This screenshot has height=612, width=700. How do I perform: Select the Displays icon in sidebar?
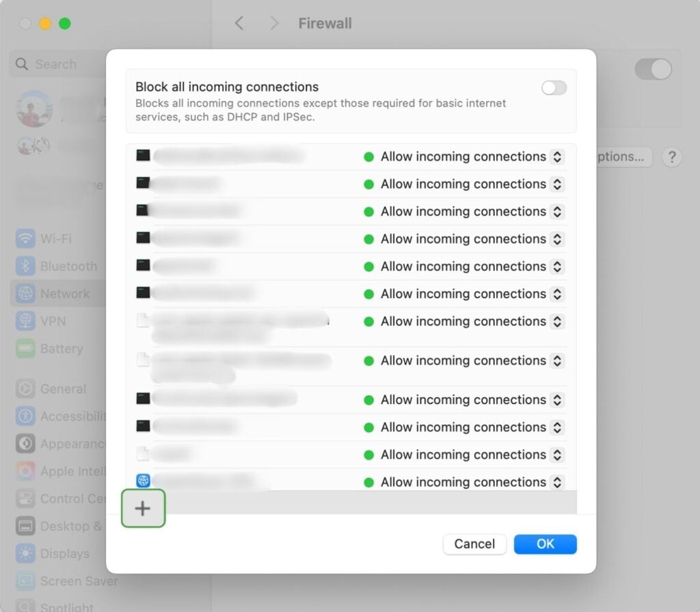click(25, 553)
